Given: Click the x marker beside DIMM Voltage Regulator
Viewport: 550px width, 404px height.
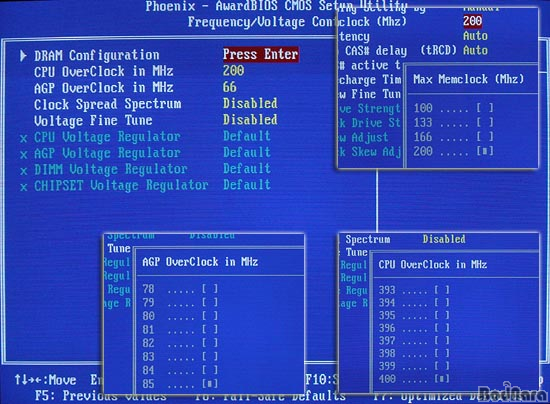Looking at the screenshot, I should tap(24, 171).
